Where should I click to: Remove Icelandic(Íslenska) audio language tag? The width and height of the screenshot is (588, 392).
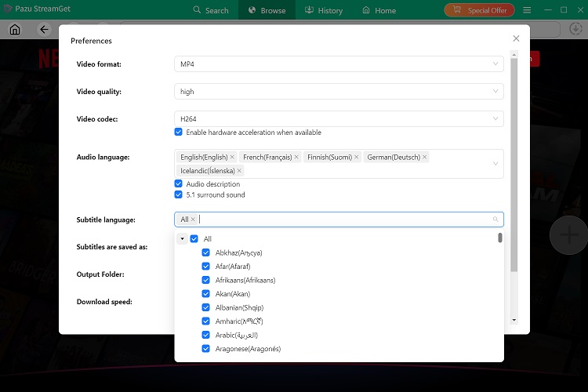coord(239,171)
